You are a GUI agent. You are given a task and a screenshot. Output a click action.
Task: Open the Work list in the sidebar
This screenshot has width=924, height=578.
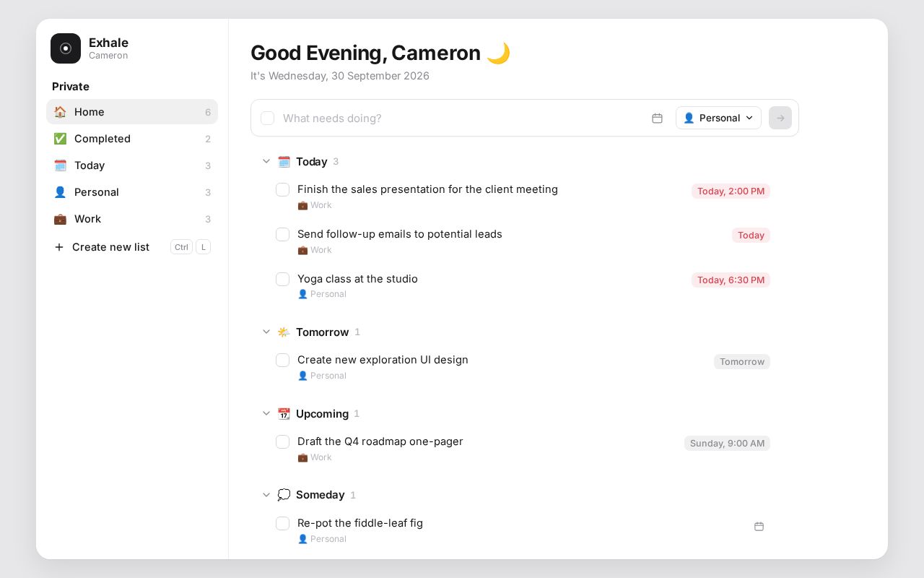point(132,219)
